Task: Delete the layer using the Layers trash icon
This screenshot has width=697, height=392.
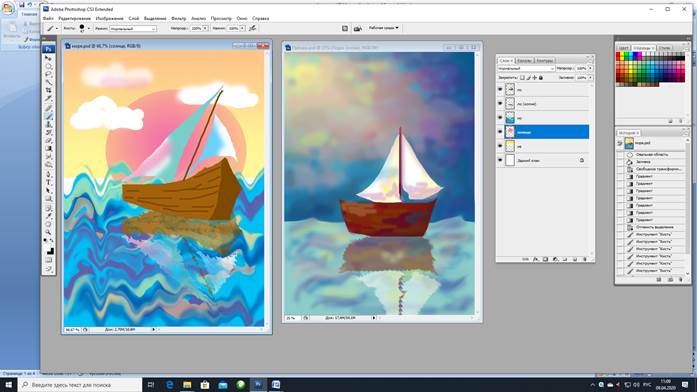Action: coord(585,259)
